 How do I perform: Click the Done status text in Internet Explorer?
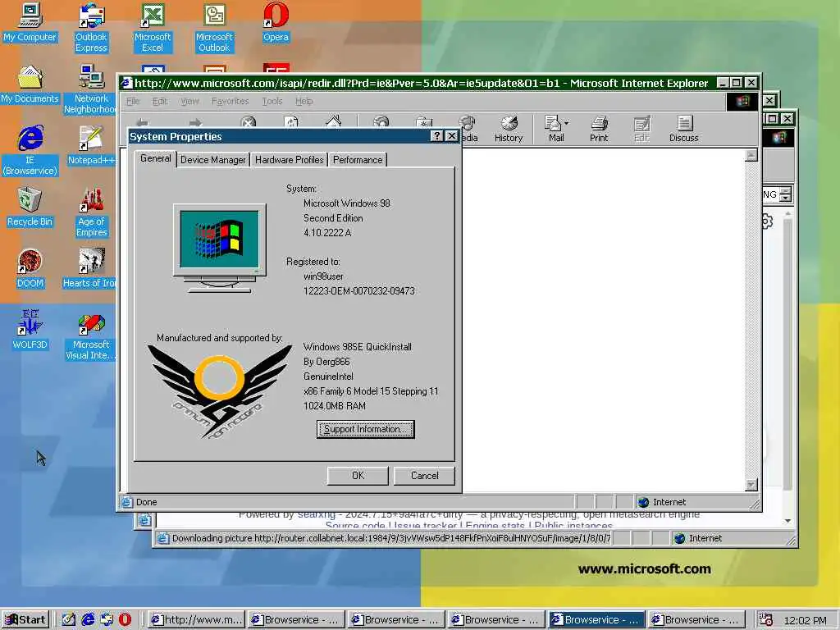(146, 502)
